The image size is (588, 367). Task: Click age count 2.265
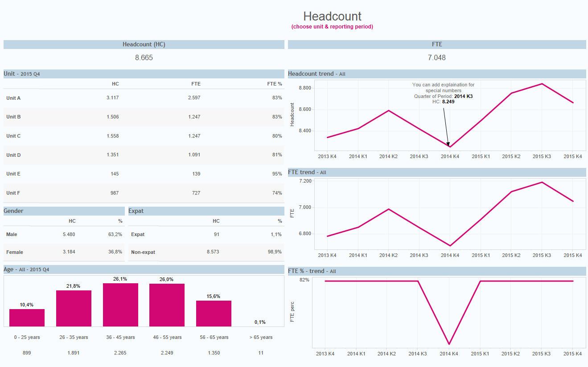pos(120,353)
